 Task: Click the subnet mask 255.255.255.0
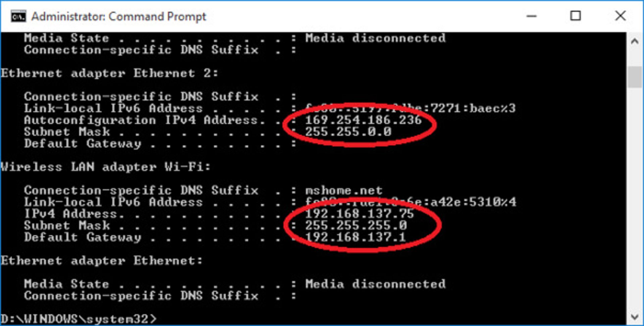coord(356,225)
